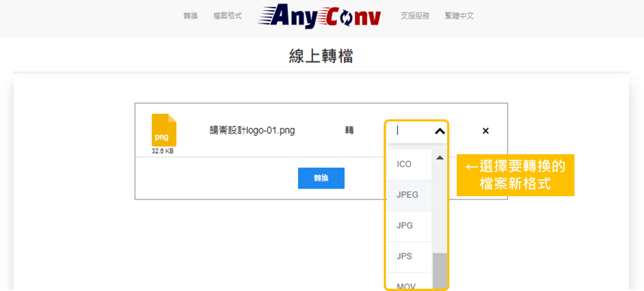This screenshot has height=291, width=644.
Task: Click inside the format search input field
Action: pyautogui.click(x=413, y=131)
